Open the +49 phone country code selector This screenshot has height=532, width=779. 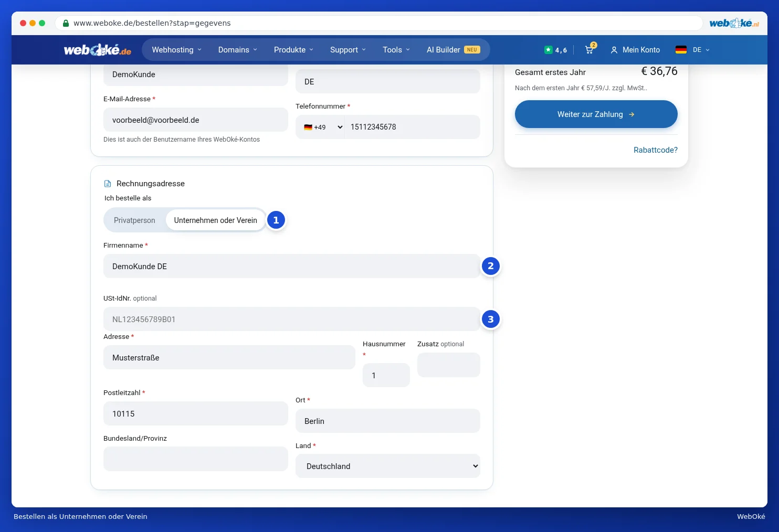323,127
